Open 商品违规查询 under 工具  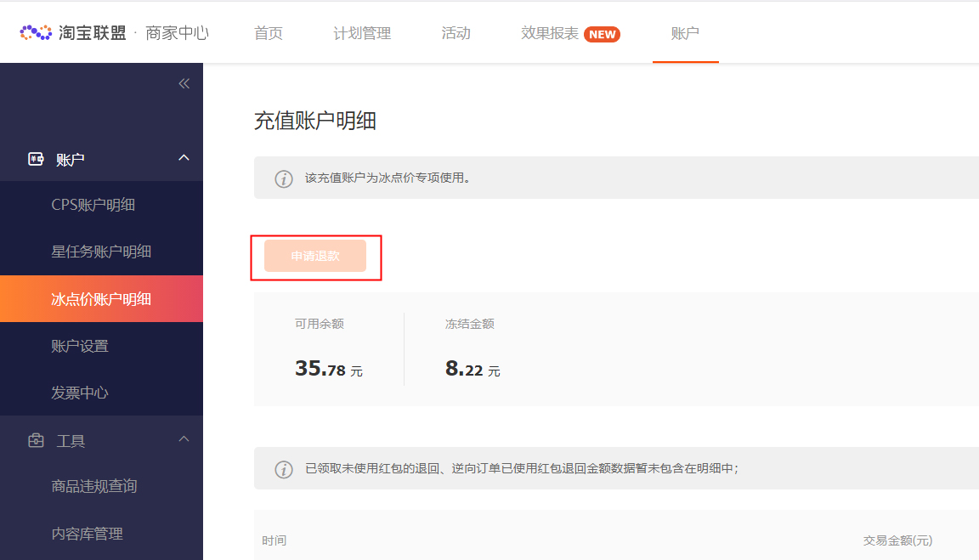95,487
